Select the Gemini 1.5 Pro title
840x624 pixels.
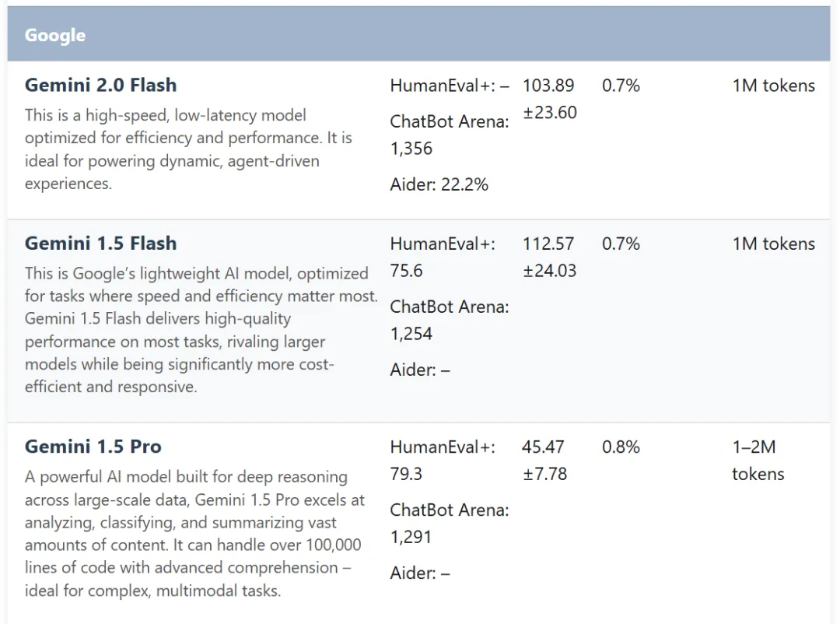[93, 447]
